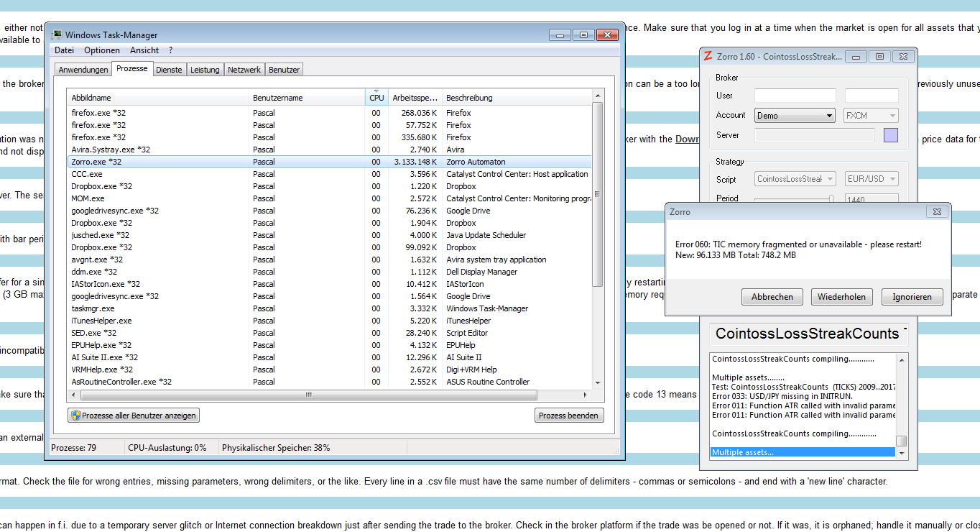
Task: Sort processes by Benutzername column
Action: (307, 98)
